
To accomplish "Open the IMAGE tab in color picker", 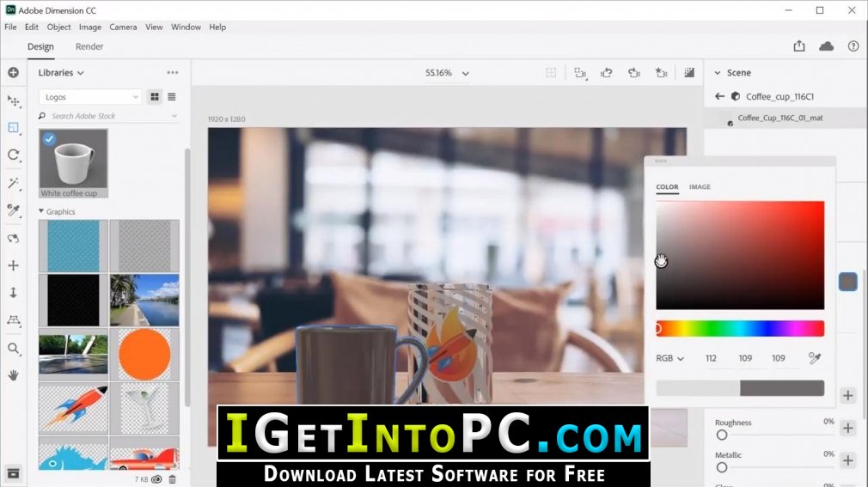I will 700,187.
